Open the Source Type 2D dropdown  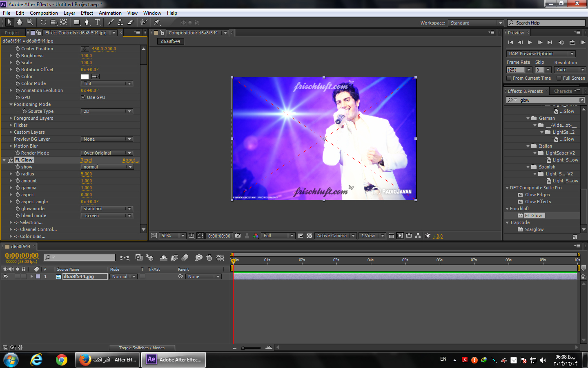(x=107, y=111)
